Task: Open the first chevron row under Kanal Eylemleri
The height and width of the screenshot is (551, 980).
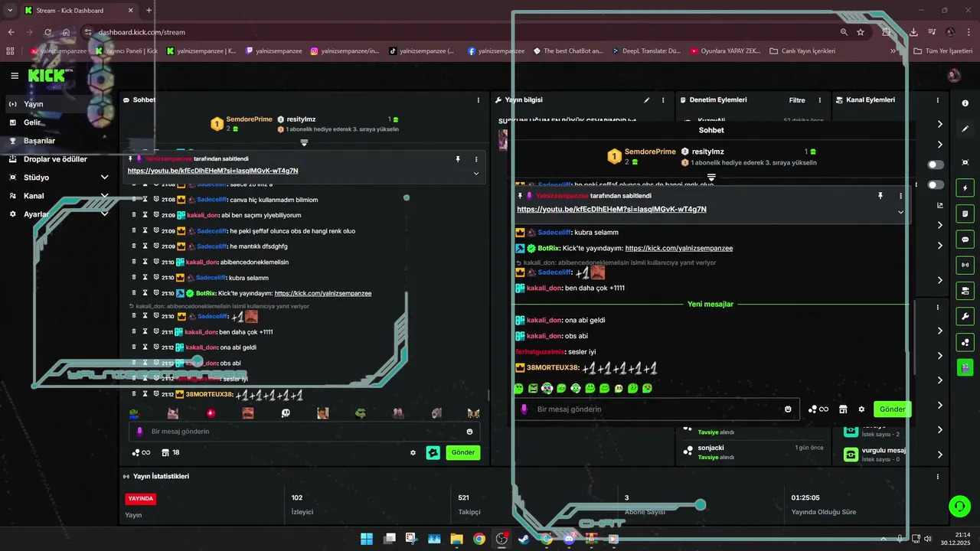Action: 940,124
